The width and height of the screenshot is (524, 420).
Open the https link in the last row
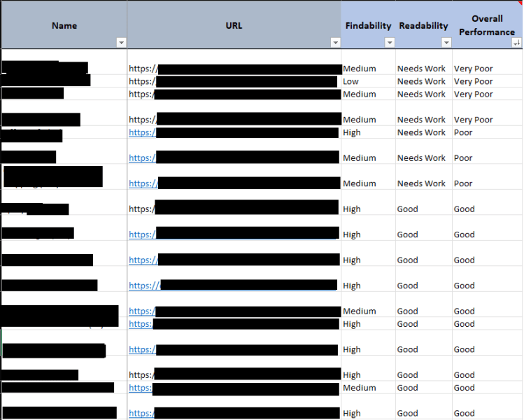[x=141, y=413]
